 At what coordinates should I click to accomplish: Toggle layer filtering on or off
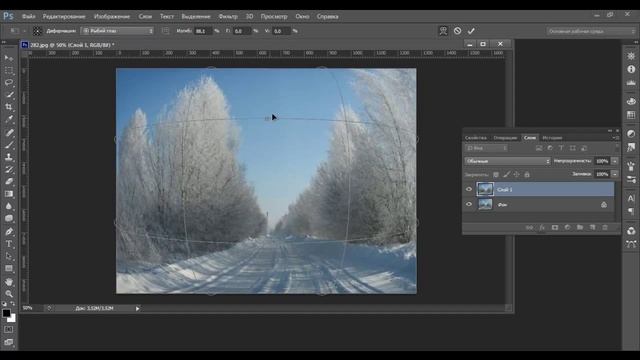[617, 148]
